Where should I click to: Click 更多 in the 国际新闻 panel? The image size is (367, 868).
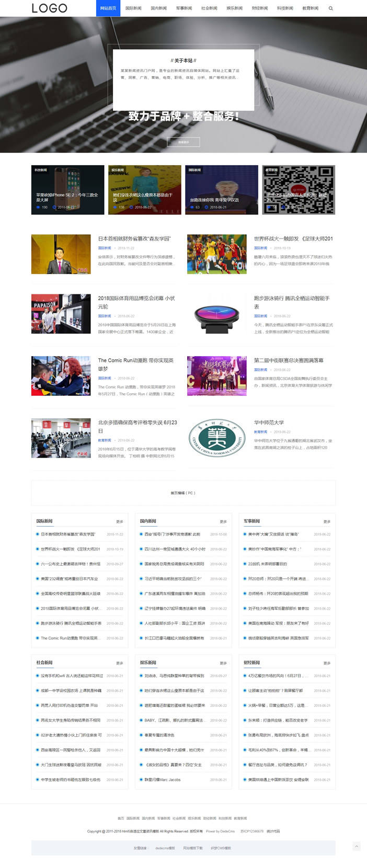tap(120, 522)
